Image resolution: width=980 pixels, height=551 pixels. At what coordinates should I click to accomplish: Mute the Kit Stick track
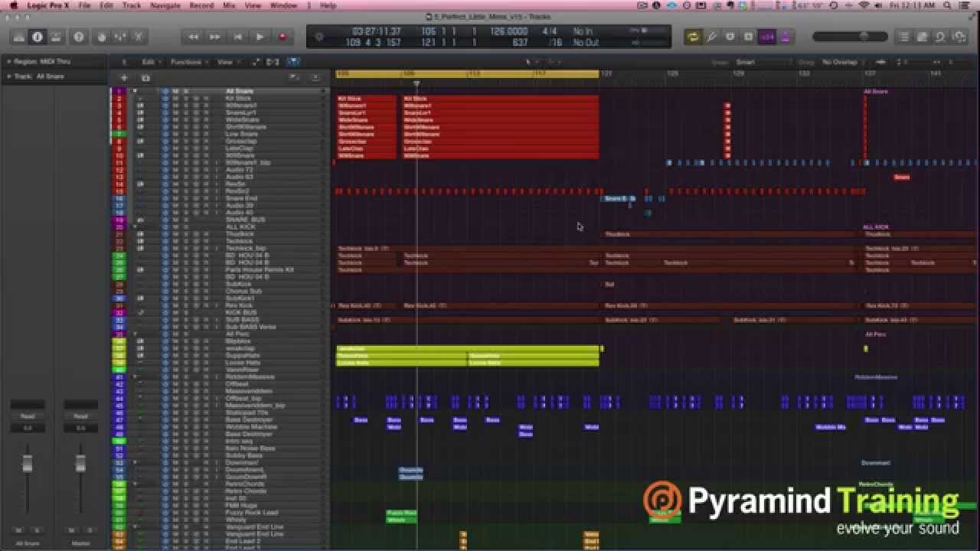pos(175,98)
